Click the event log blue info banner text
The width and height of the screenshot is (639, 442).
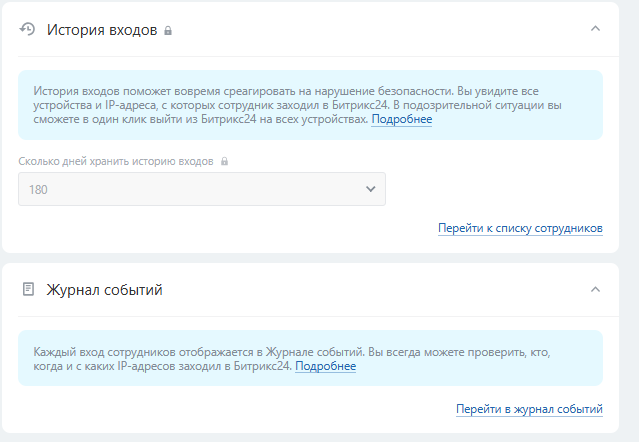tap(292, 359)
